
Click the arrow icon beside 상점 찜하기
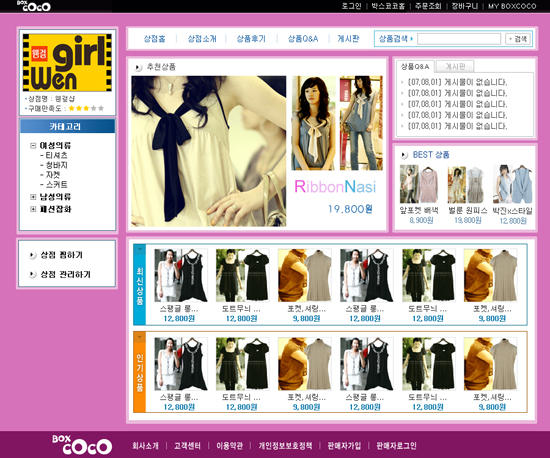click(x=32, y=255)
